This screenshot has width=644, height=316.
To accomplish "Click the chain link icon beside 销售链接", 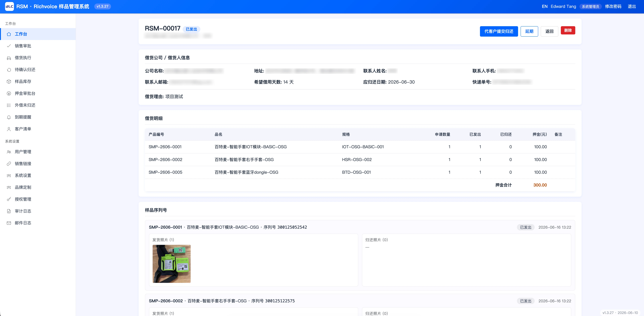I will coord(9,164).
